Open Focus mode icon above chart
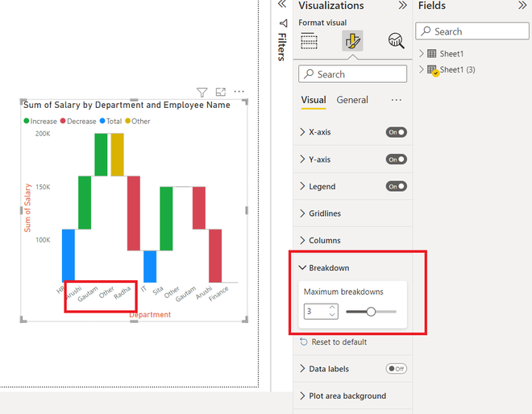Viewport: 532px width, 414px height. pyautogui.click(x=221, y=92)
